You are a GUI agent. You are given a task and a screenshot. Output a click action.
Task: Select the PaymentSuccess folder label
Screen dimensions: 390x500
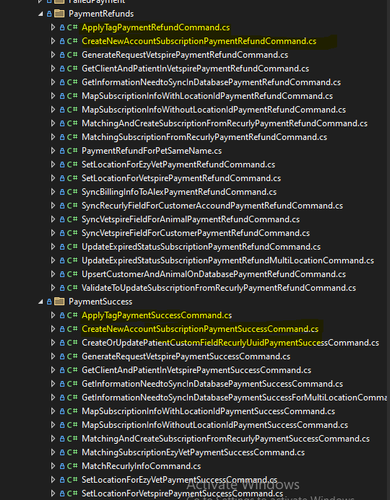pyautogui.click(x=100, y=302)
